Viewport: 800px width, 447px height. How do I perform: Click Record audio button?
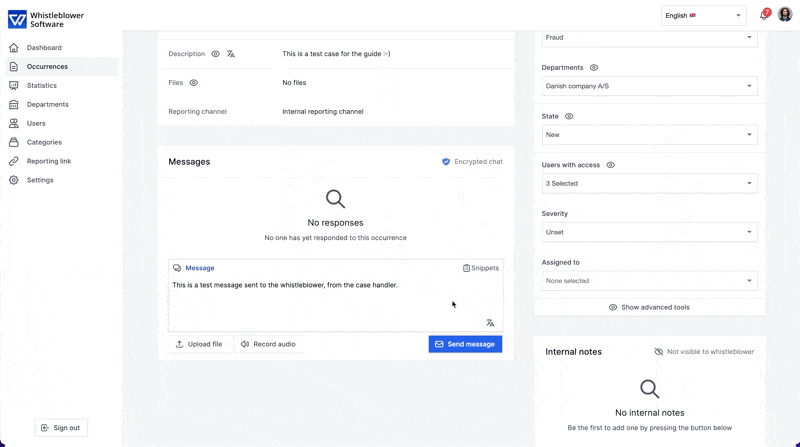(x=268, y=344)
